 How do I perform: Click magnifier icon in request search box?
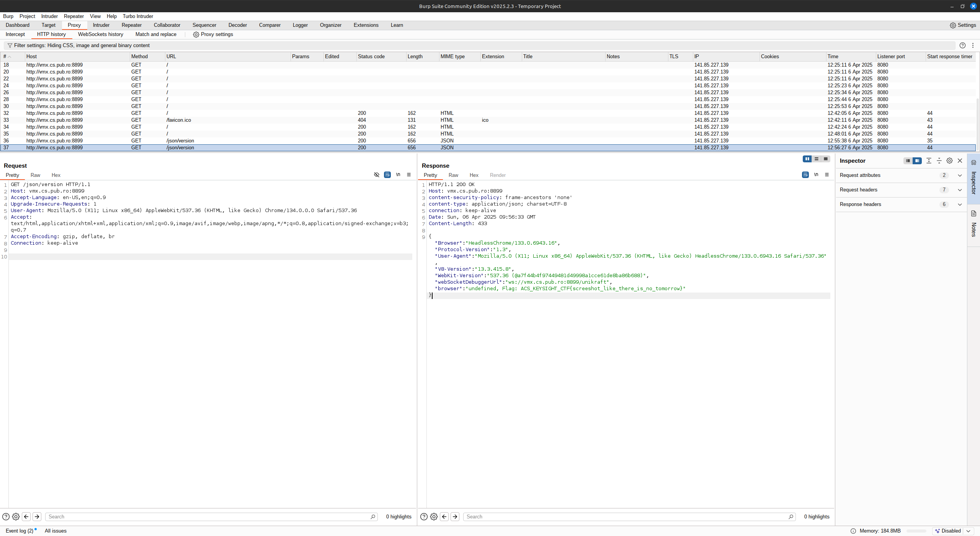(373, 517)
